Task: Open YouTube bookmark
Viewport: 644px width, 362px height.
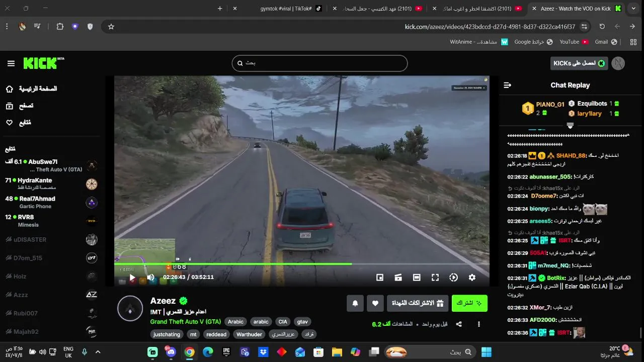Action: coord(574,42)
